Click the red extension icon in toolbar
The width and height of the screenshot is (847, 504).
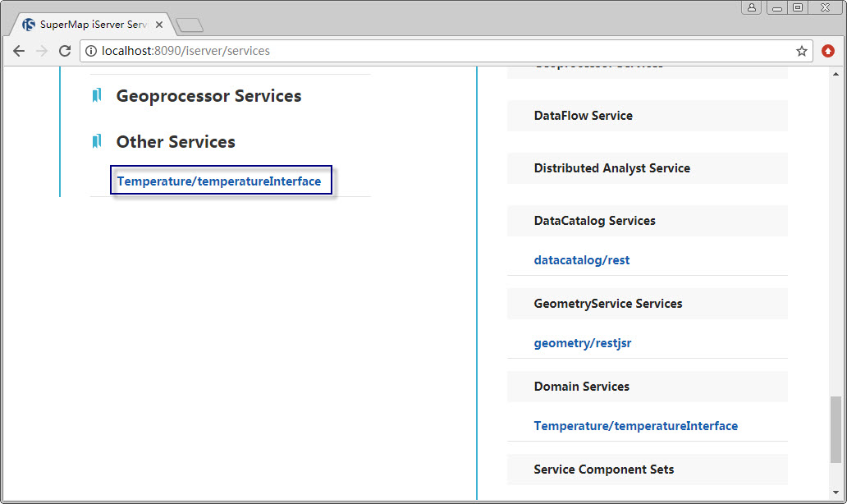pos(828,51)
